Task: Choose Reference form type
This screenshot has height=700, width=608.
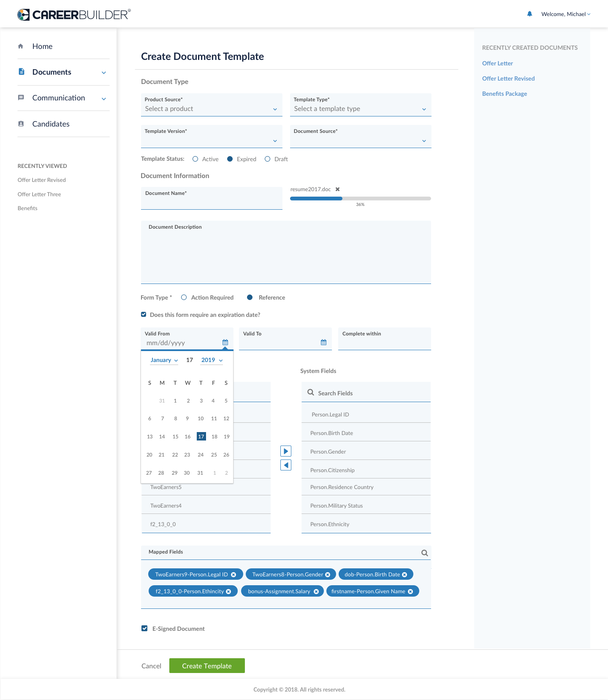Action: click(x=250, y=297)
